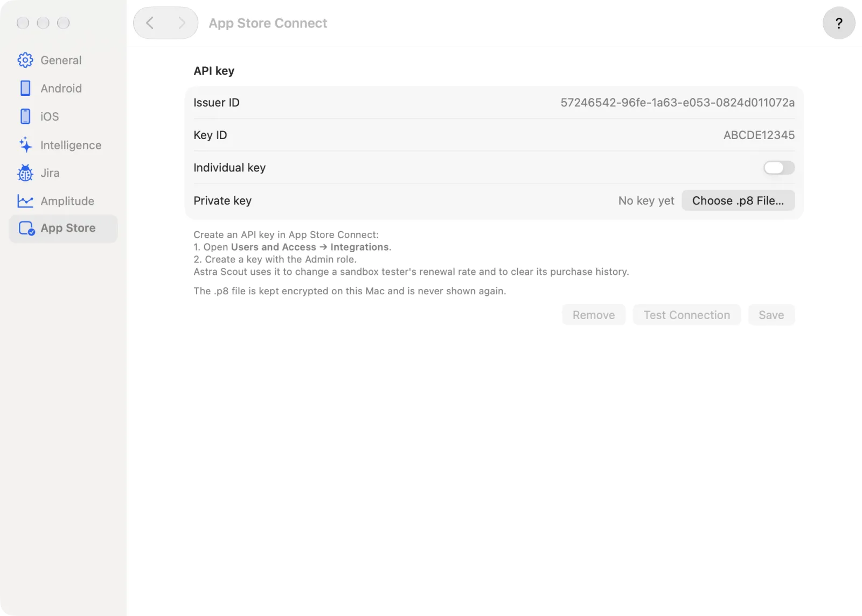Image resolution: width=862 pixels, height=616 pixels.
Task: Click the App Store sidebar icon
Action: pos(26,229)
